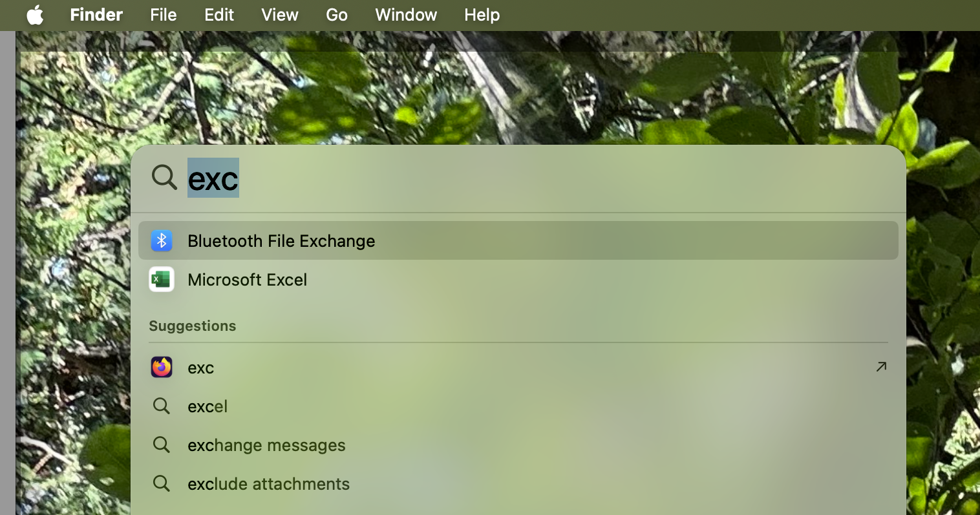Launch Microsoft Excel from the results
Viewport: 980px width, 515px height.
pos(248,280)
